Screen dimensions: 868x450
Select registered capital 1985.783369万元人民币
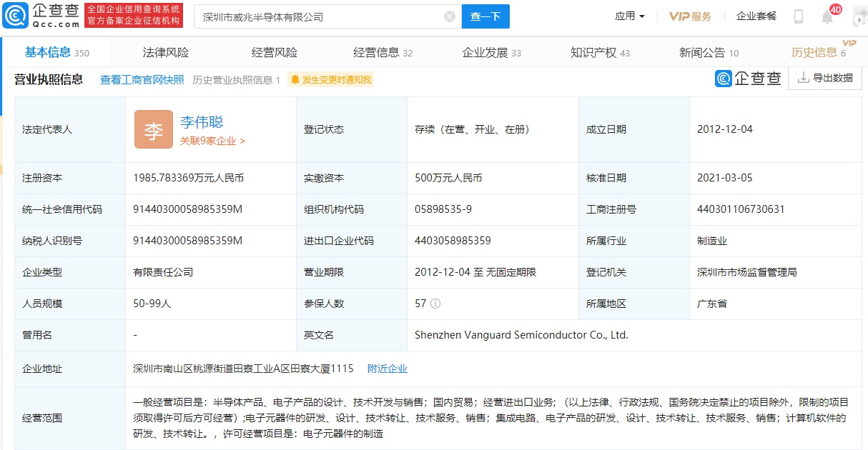(x=189, y=178)
